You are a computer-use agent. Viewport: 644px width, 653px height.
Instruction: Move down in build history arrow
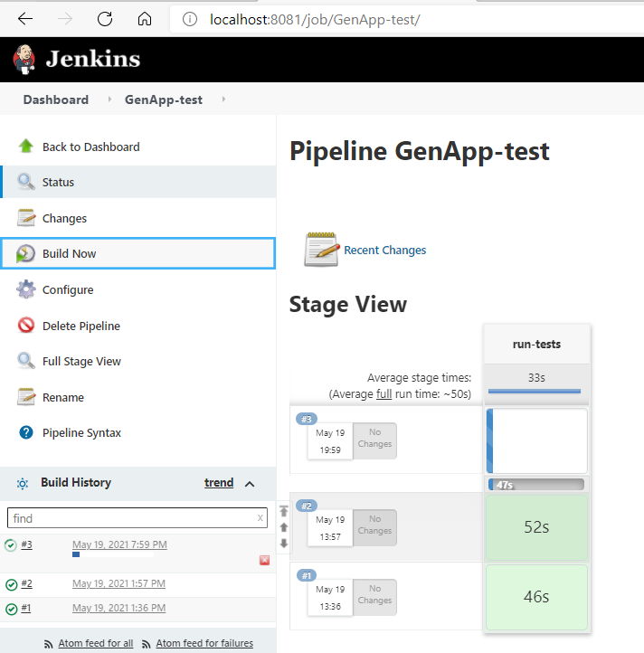pos(284,543)
